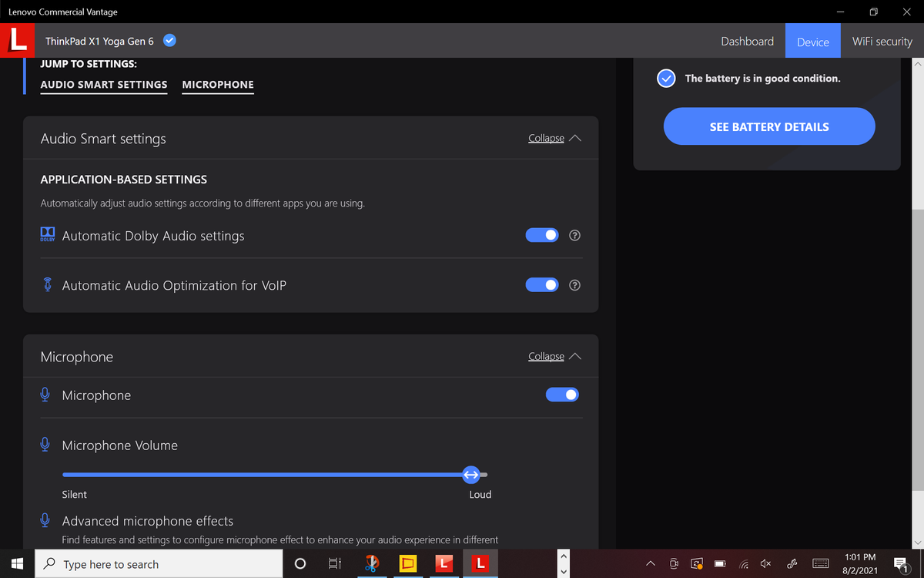This screenshot has width=924, height=578.
Task: Click the microphone icon beside Microphone Volume
Action: [45, 445]
